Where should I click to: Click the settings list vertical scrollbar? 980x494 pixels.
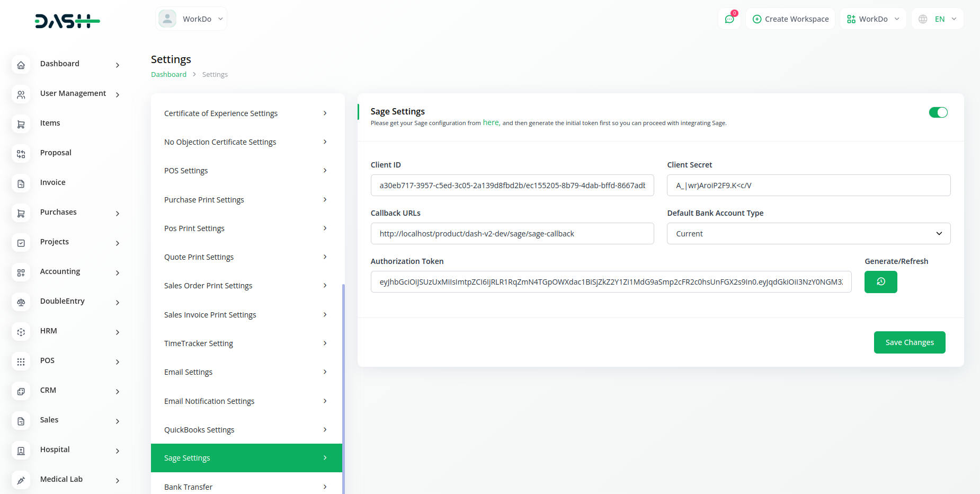[x=343, y=371]
